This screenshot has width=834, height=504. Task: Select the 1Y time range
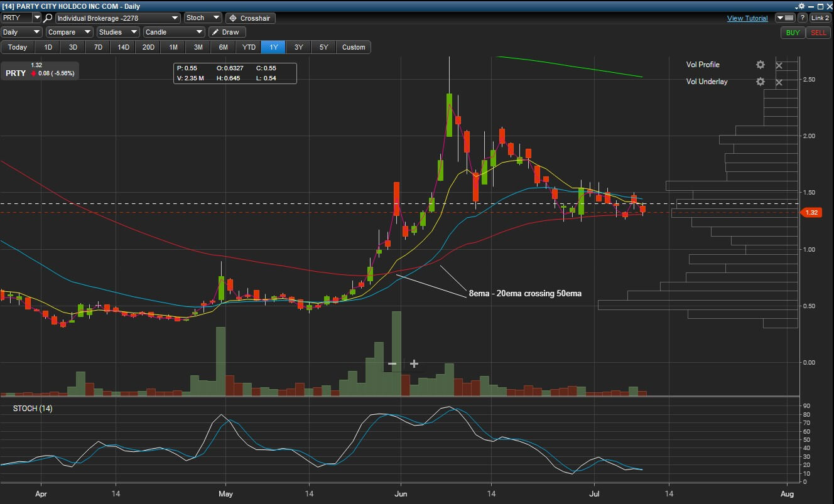point(274,47)
